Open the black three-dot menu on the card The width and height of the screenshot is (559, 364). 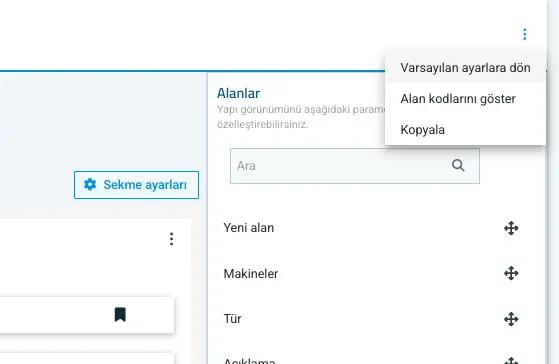[171, 239]
